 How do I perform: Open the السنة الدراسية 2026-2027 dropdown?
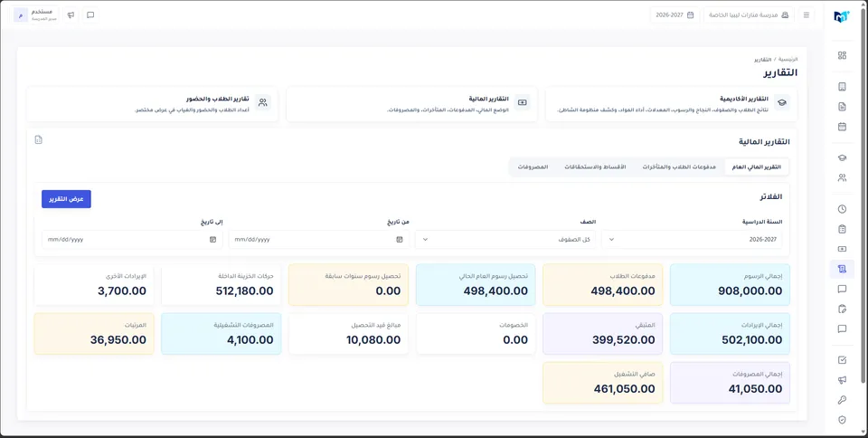click(x=692, y=239)
